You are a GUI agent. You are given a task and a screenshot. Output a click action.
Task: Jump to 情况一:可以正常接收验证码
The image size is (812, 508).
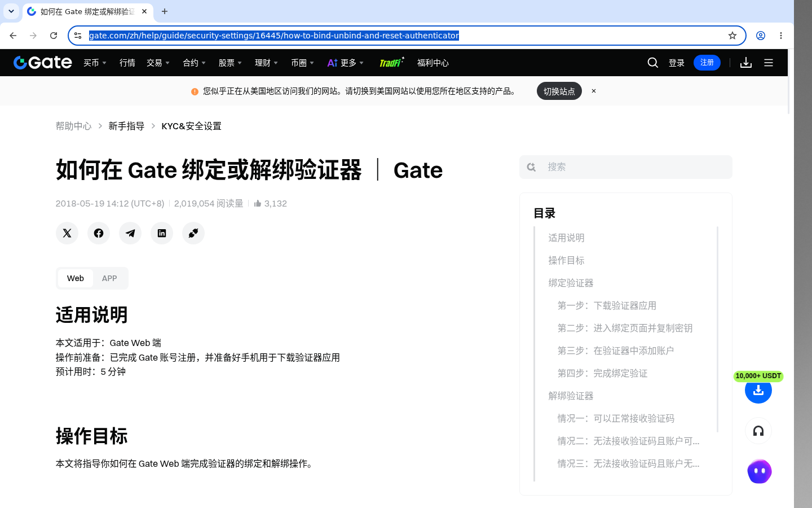pos(616,418)
